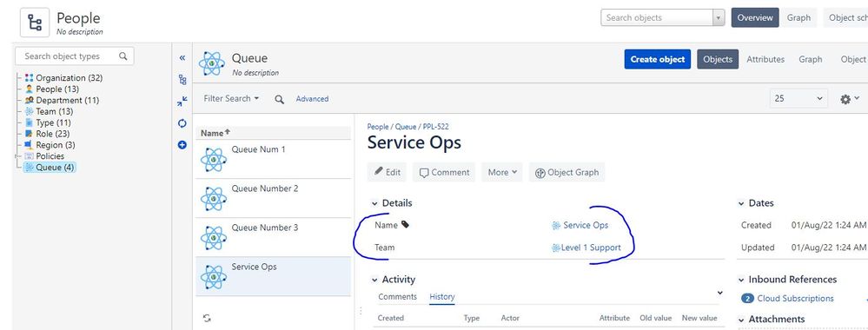
Task: Click the Queue breadcrumb link
Action: point(405,127)
